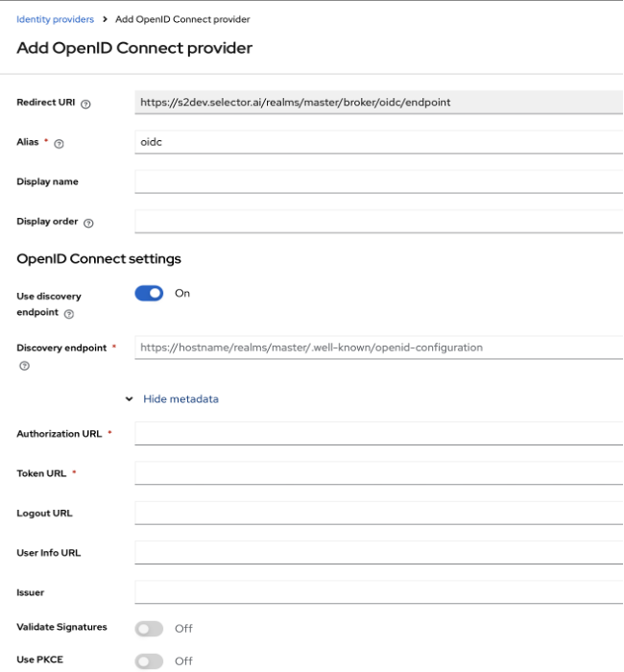Click the read-only Redirect URI field
This screenshot has width=624, height=672.
point(378,103)
